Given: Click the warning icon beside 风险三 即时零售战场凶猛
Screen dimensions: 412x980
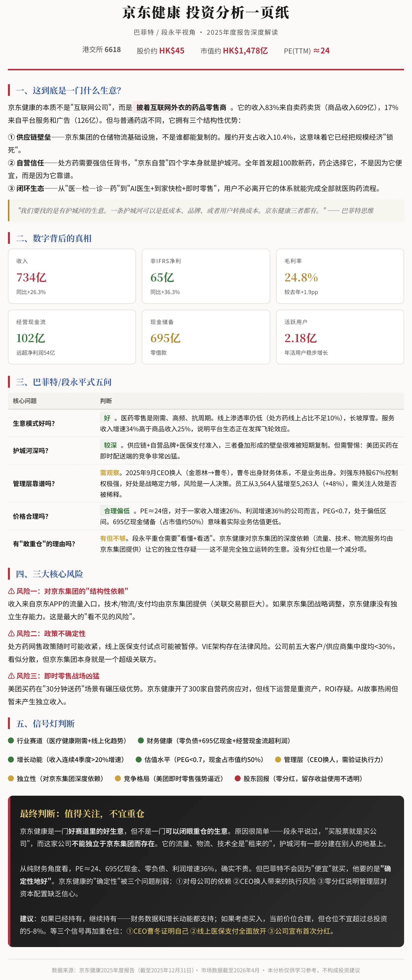Looking at the screenshot, I should [x=11, y=676].
